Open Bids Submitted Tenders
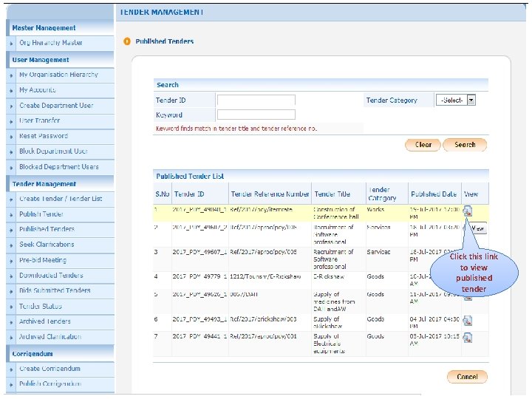 (x=55, y=290)
